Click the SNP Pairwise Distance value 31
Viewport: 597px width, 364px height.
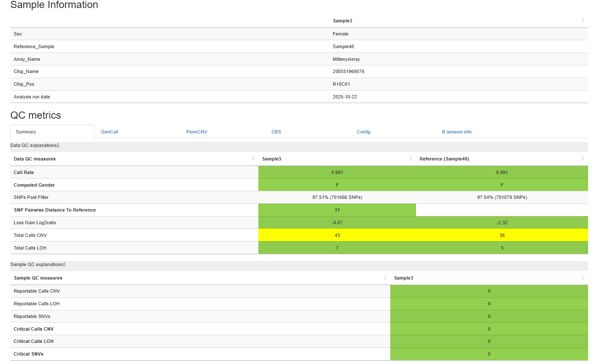337,210
